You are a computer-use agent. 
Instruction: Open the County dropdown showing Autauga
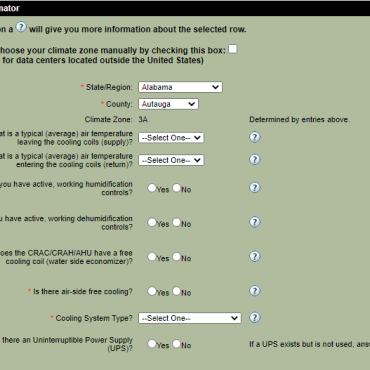coord(168,104)
